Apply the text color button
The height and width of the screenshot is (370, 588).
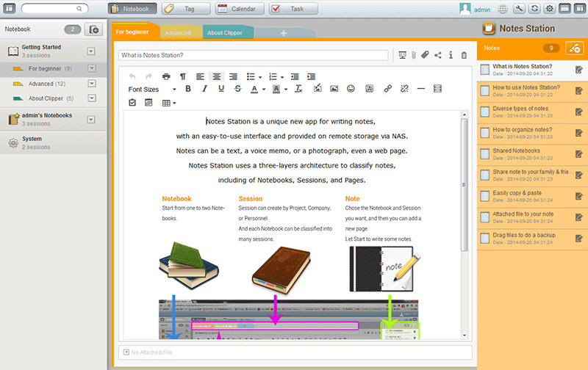pyautogui.click(x=254, y=89)
